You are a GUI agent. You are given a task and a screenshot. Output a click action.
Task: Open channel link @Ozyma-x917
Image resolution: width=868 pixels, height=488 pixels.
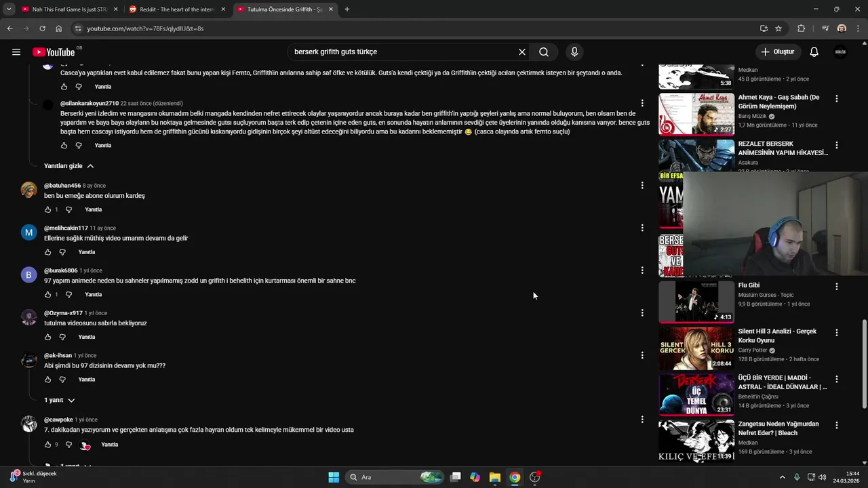pos(63,313)
